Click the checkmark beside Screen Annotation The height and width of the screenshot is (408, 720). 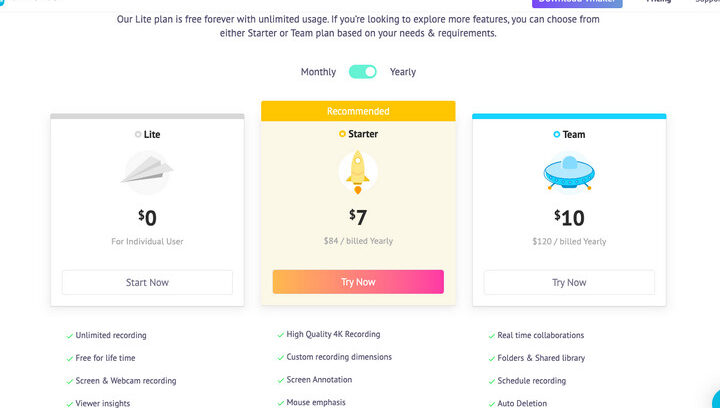point(279,381)
